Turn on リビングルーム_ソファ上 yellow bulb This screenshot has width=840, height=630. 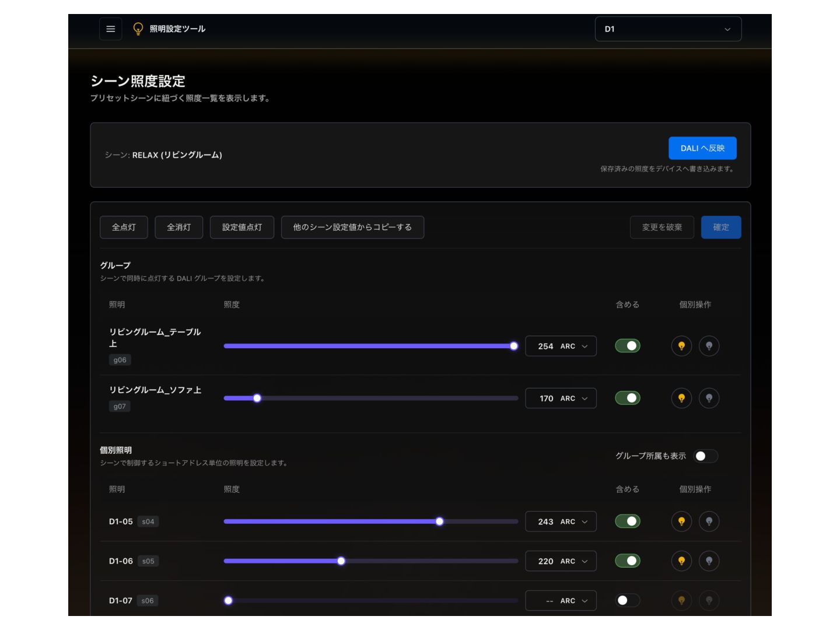pos(681,398)
